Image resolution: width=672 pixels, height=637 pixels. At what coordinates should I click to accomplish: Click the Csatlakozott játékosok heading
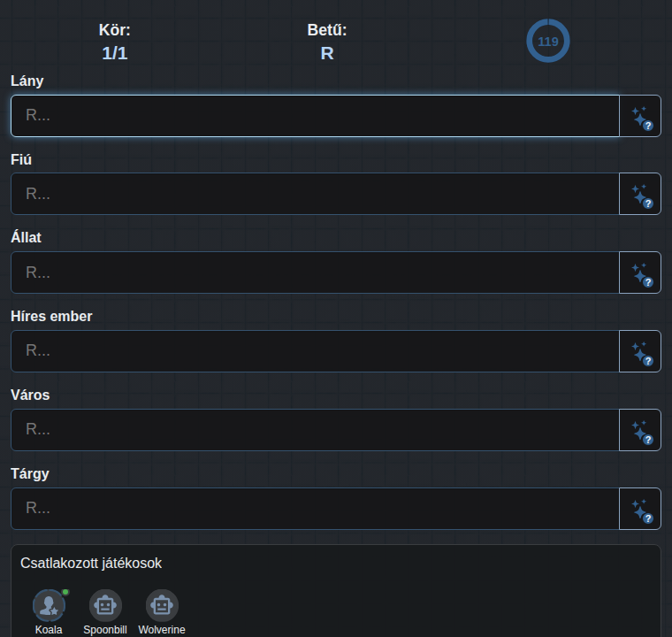91,564
